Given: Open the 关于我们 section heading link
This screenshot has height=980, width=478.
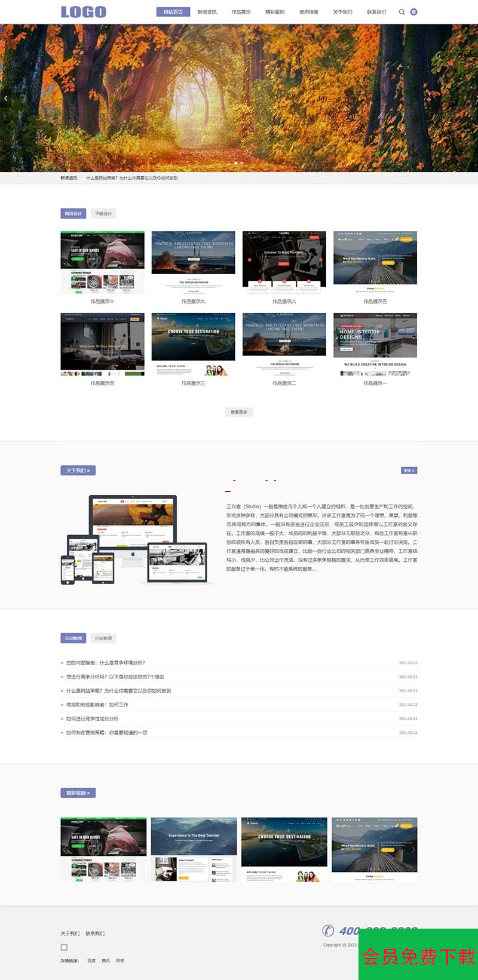Looking at the screenshot, I should pos(78,471).
